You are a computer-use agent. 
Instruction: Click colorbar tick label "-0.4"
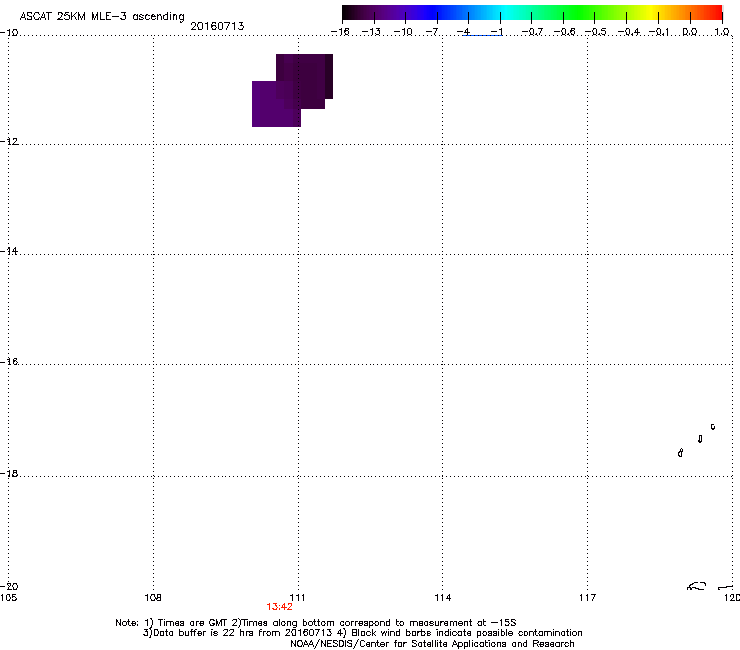tap(628, 32)
